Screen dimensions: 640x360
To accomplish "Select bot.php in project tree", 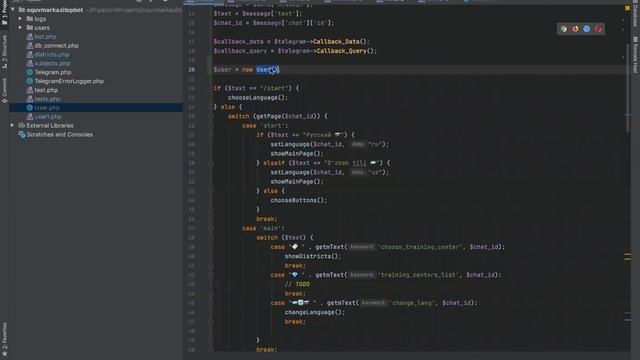I will [45, 37].
